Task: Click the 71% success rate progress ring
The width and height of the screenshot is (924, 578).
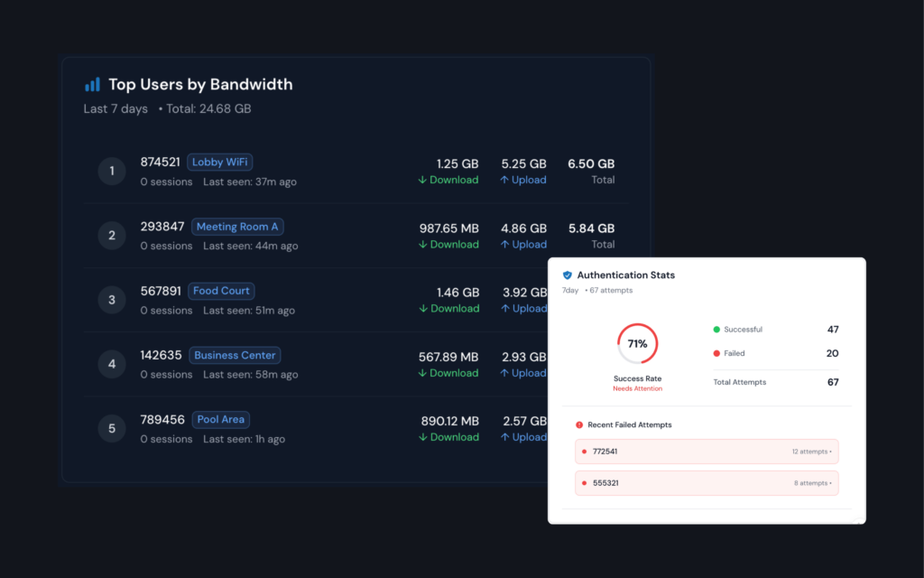Action: pyautogui.click(x=637, y=343)
